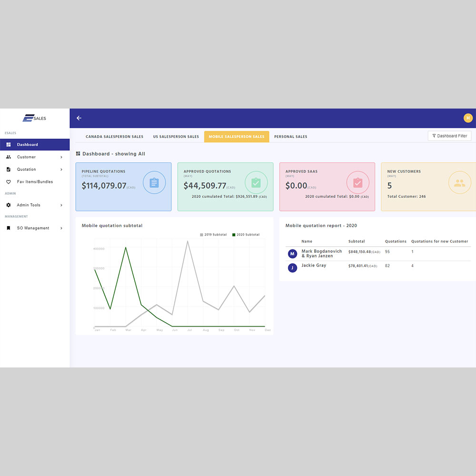Toggle the 2019 Subtotal legend series
Image resolution: width=476 pixels, height=476 pixels.
point(213,235)
